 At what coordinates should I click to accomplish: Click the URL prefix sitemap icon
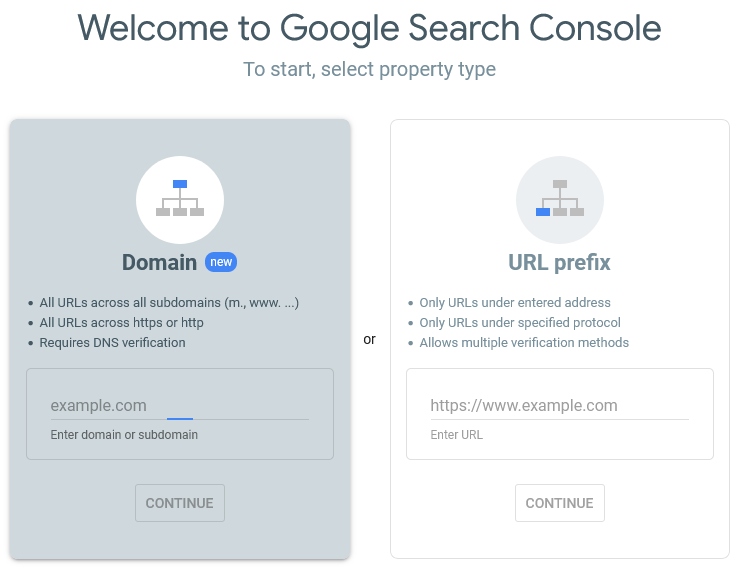point(560,199)
